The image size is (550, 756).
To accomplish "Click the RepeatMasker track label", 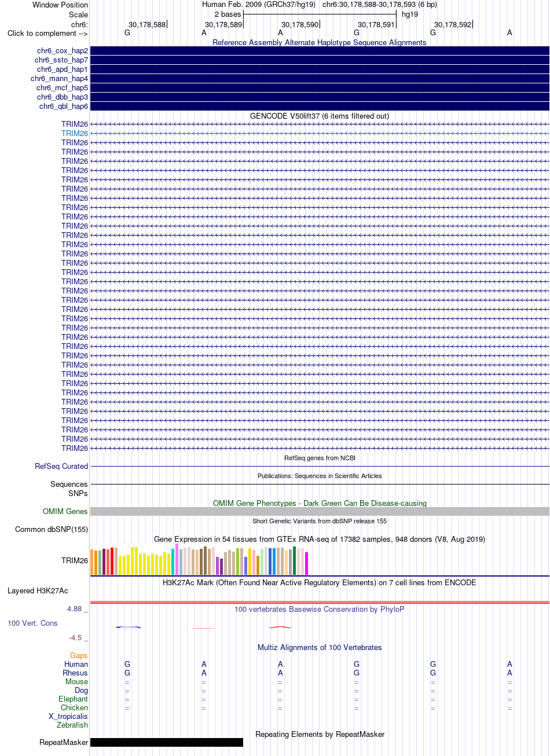I will click(x=64, y=742).
